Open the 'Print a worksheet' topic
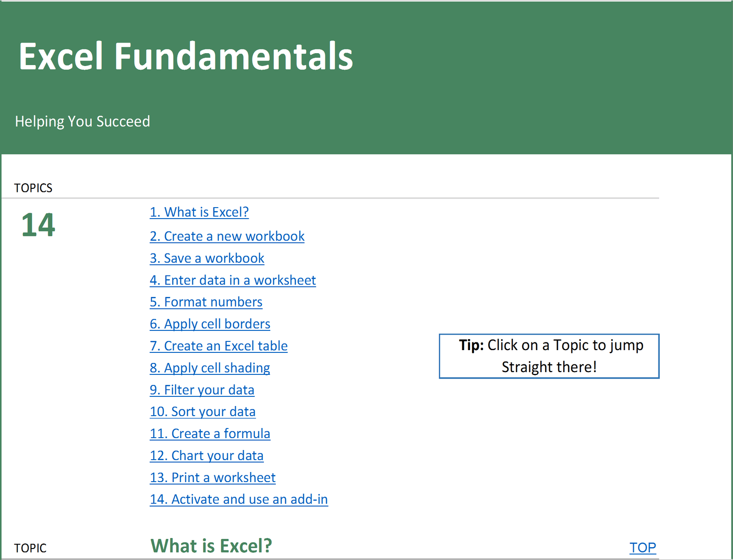Viewport: 733px width, 560px height. click(x=212, y=478)
